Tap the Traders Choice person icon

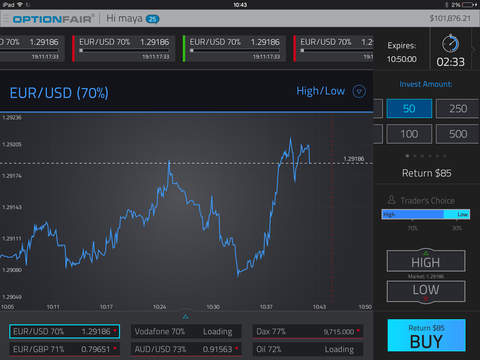pyautogui.click(x=391, y=200)
